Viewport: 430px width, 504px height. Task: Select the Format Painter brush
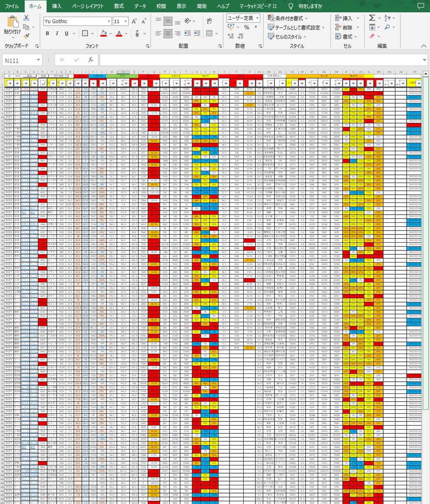(x=26, y=36)
